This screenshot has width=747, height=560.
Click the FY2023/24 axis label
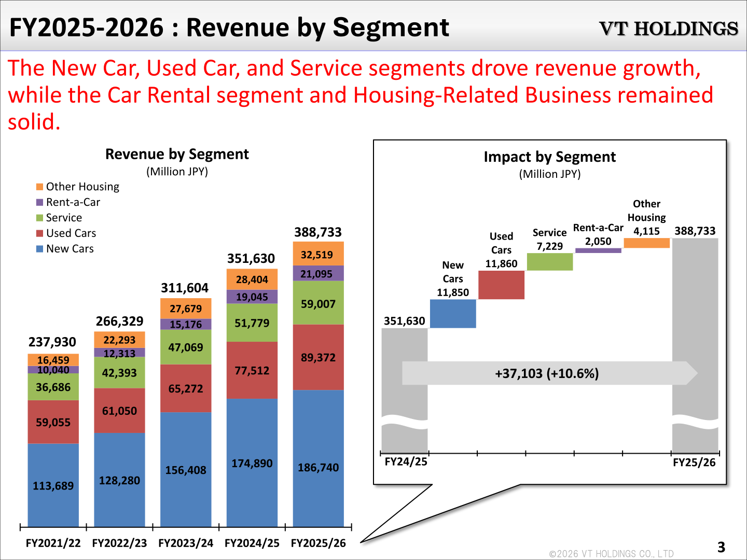click(186, 543)
